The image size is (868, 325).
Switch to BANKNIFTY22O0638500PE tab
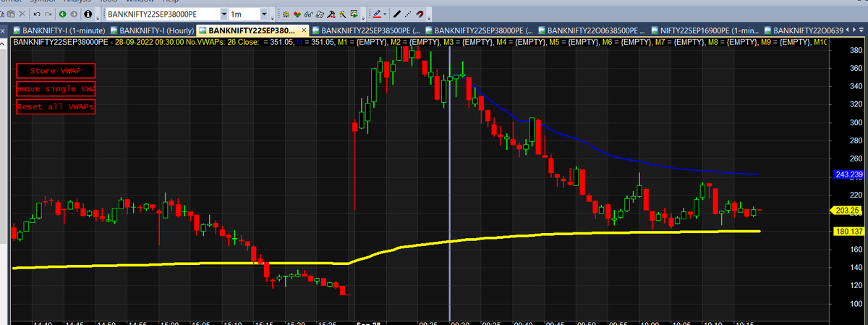(x=592, y=30)
